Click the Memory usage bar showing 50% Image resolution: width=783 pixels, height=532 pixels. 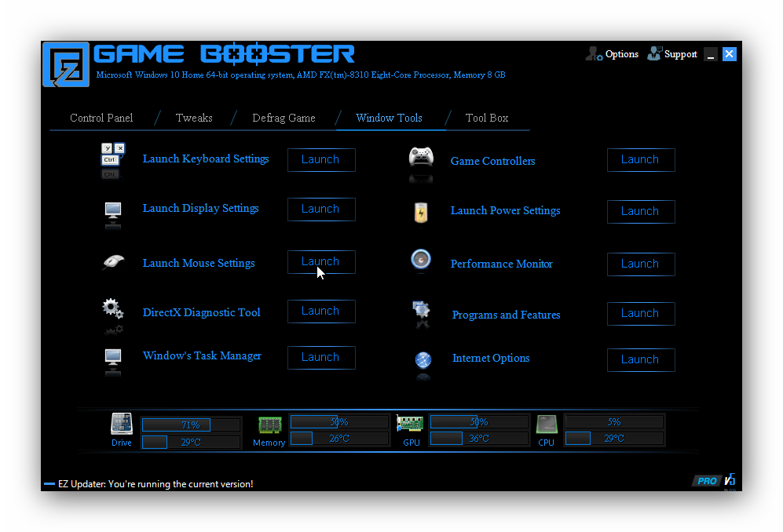click(x=339, y=421)
